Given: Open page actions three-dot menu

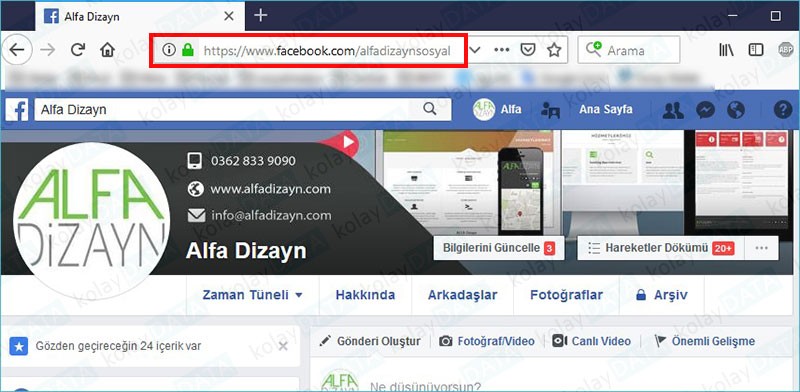Looking at the screenshot, I should click(502, 50).
